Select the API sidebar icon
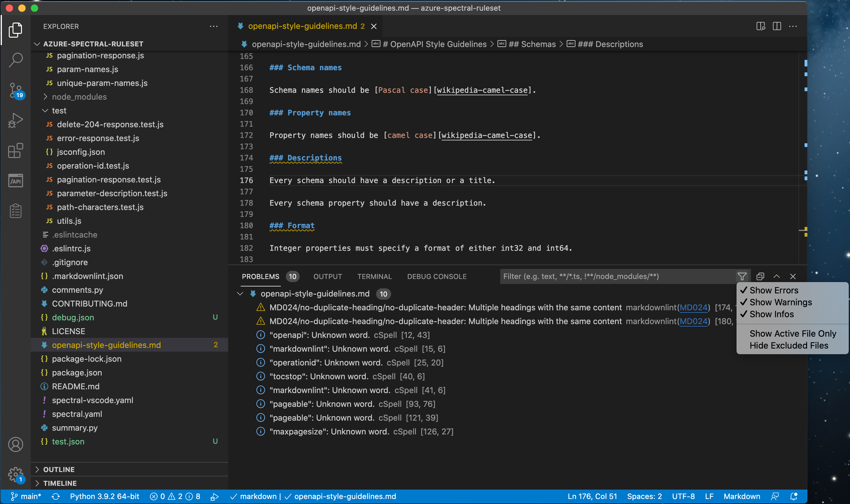This screenshot has height=504, width=850. pyautogui.click(x=15, y=180)
